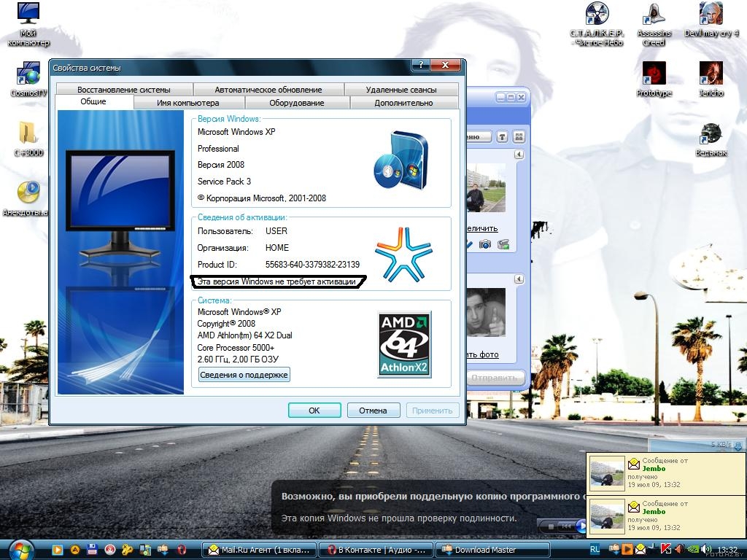The image size is (747, 560).
Task: Launch the Devil may cry 4 shortcut
Action: tap(711, 20)
